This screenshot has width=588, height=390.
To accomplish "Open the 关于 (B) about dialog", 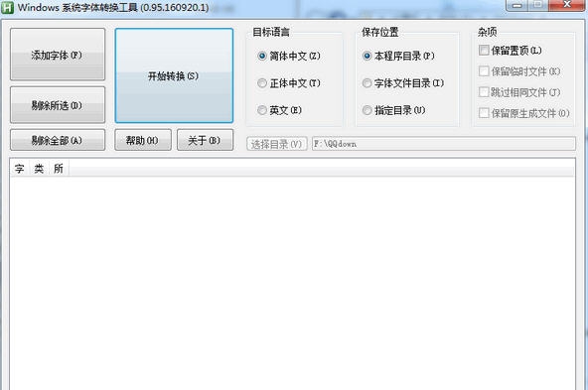I will tap(205, 140).
